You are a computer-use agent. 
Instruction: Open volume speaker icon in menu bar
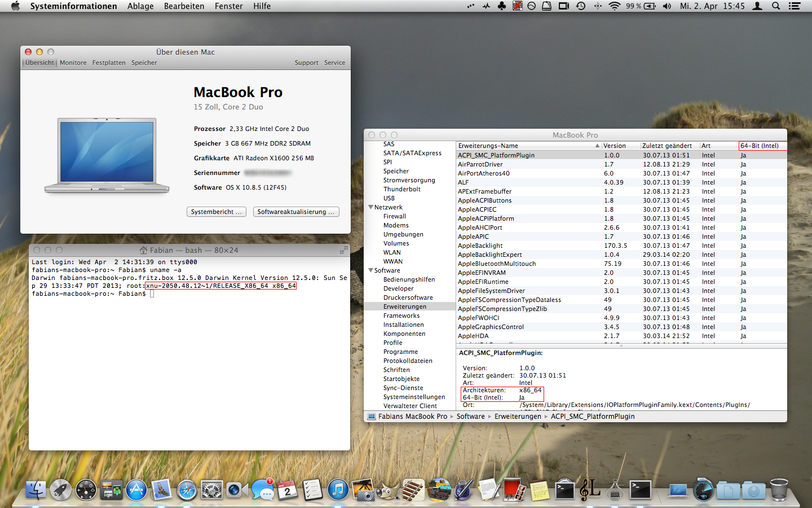[667, 6]
